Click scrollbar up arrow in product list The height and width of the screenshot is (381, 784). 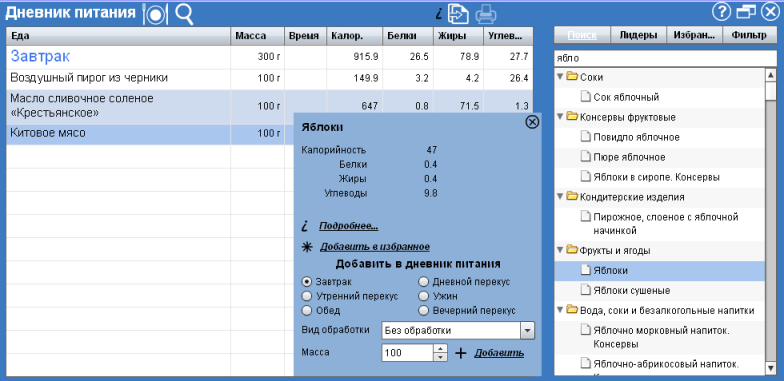tap(771, 75)
